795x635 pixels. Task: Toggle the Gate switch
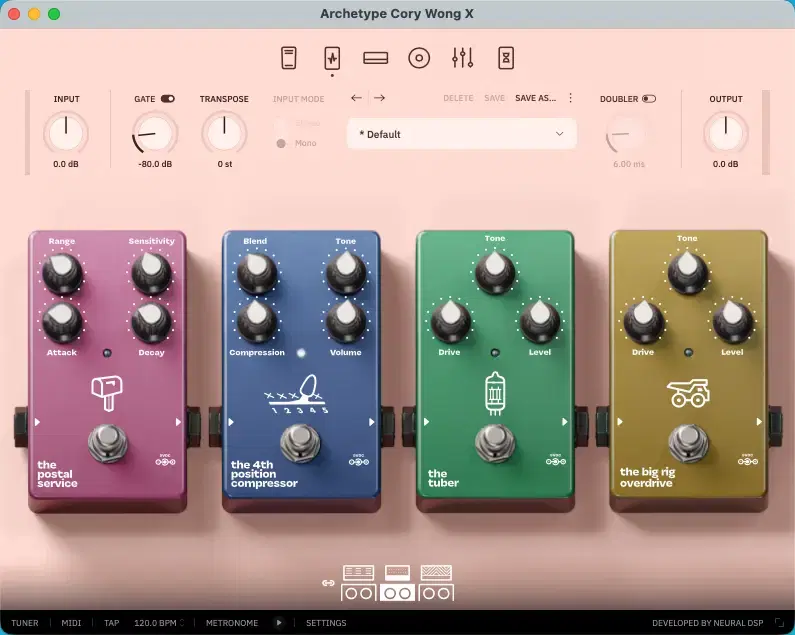(x=167, y=99)
